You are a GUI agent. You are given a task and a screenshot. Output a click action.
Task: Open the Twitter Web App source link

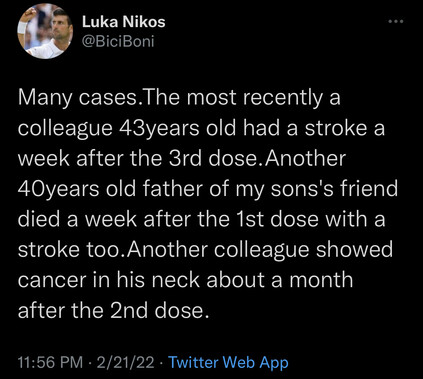click(228, 362)
